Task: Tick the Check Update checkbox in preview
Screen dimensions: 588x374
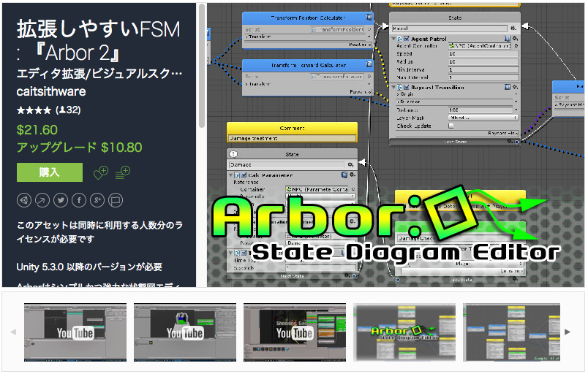Action: 451,126
